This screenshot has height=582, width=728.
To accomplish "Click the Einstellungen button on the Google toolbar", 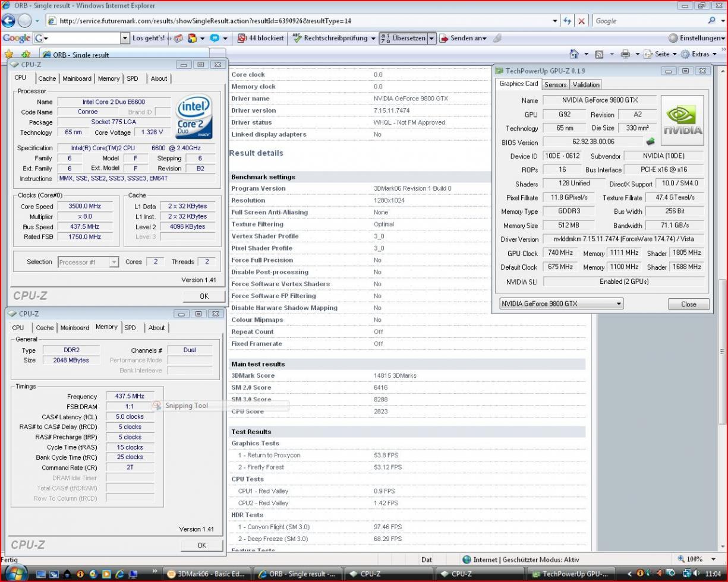I will click(x=696, y=38).
